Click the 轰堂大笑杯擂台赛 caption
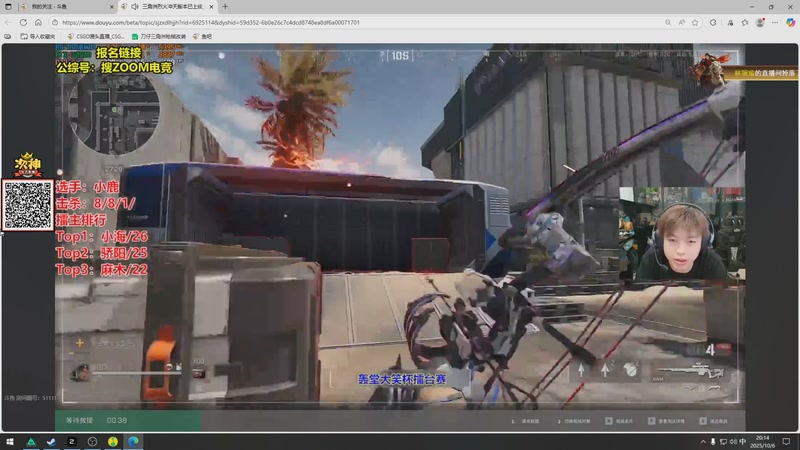Viewport: 800px width, 450px height. 402,379
